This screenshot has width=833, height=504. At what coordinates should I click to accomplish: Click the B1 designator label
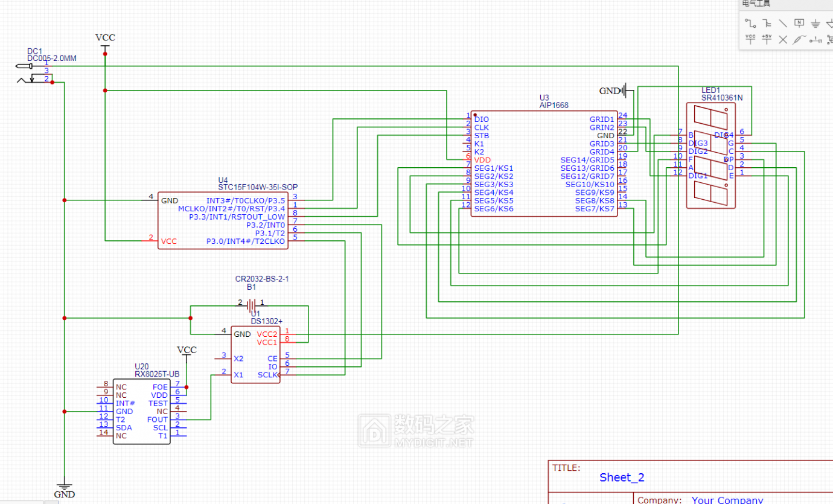click(x=251, y=287)
